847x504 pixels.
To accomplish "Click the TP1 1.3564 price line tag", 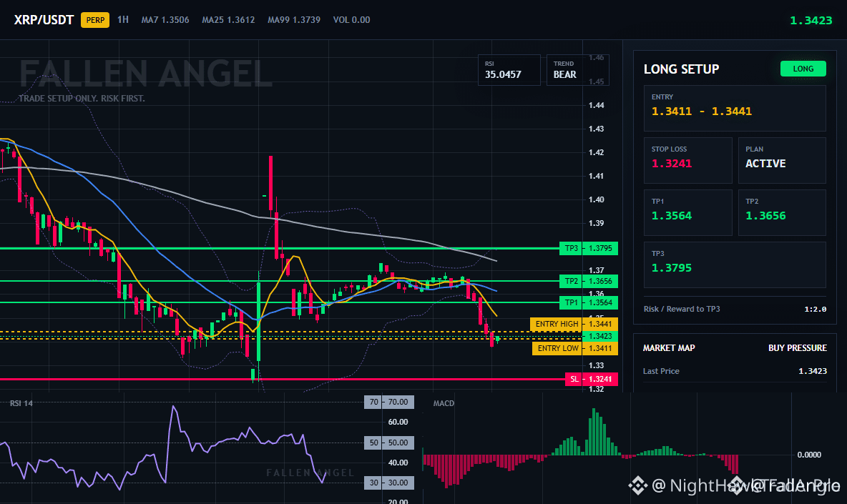I will (588, 302).
